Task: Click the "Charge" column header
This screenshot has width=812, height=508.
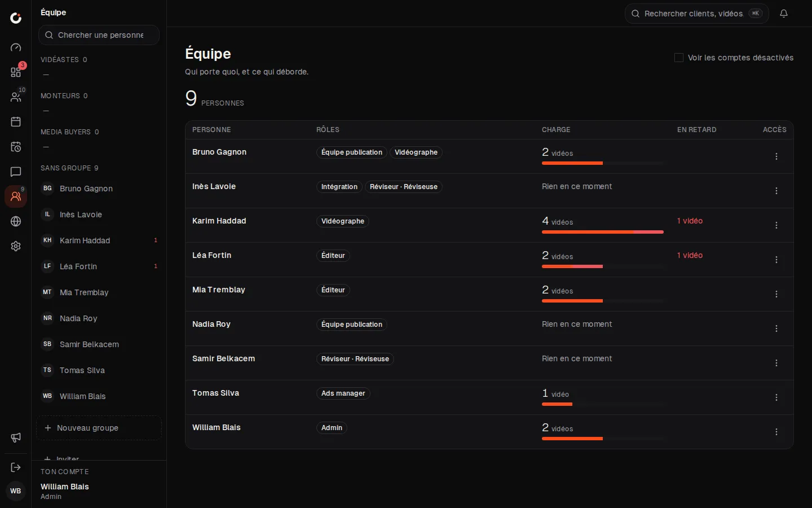Action: (x=556, y=130)
